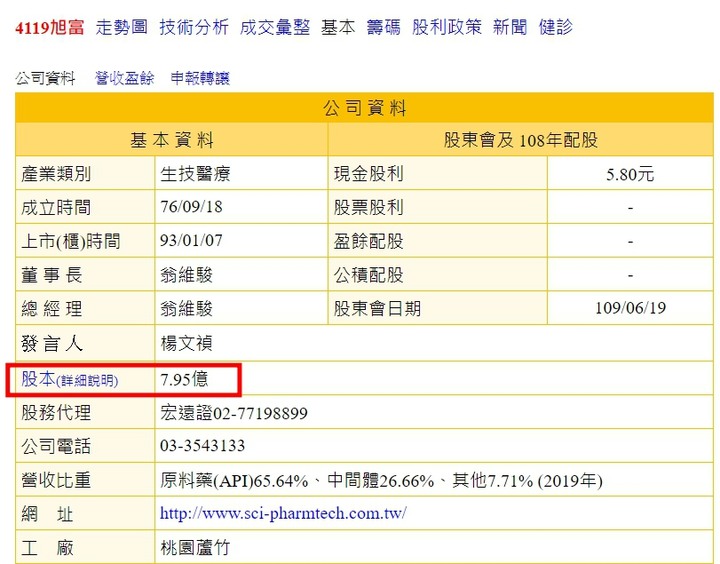Click the 公司電話 row label
The width and height of the screenshot is (720, 564).
(56, 446)
